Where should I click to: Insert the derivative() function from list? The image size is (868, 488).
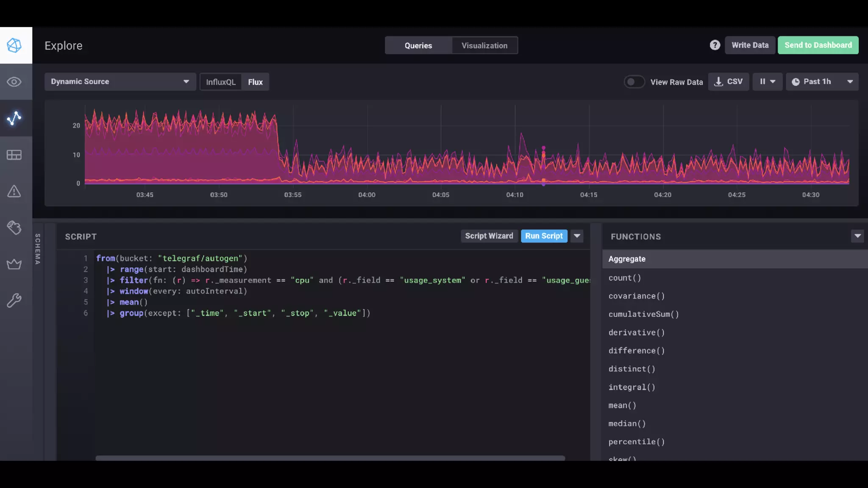pyautogui.click(x=636, y=333)
